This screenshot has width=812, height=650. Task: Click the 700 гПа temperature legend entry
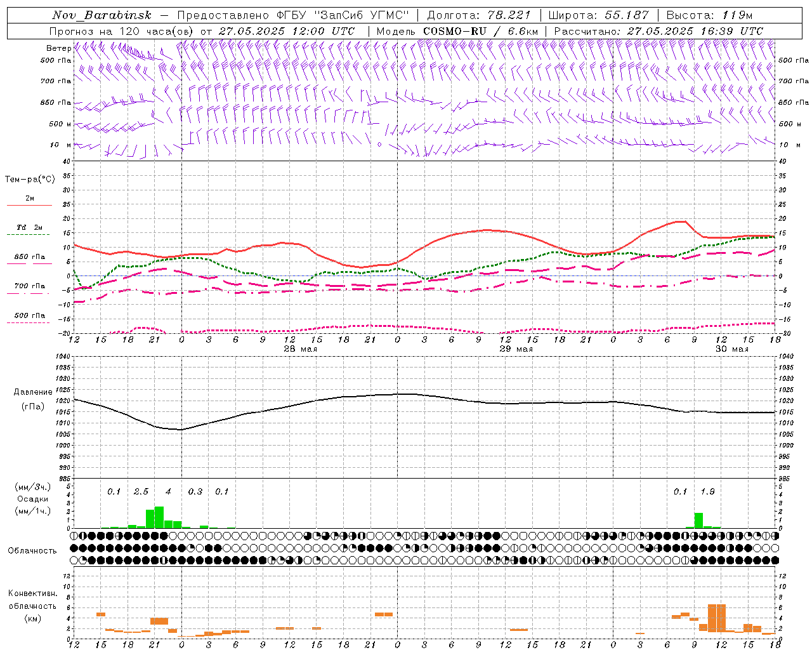30,286
